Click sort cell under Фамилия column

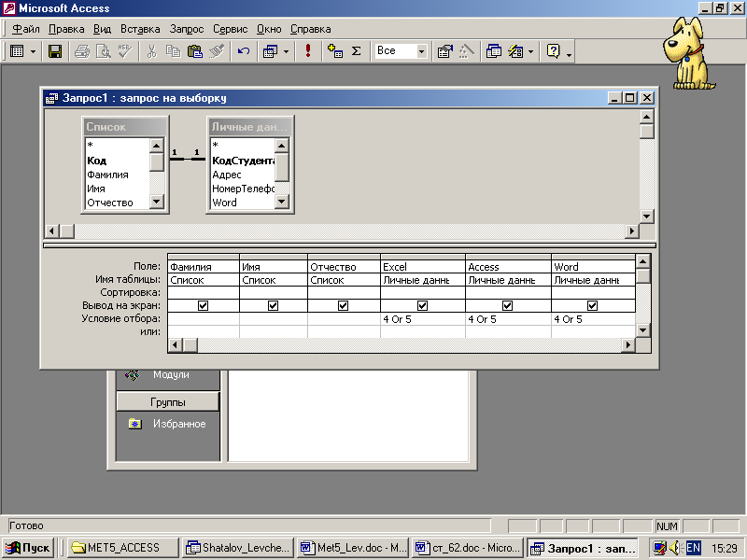(204, 292)
